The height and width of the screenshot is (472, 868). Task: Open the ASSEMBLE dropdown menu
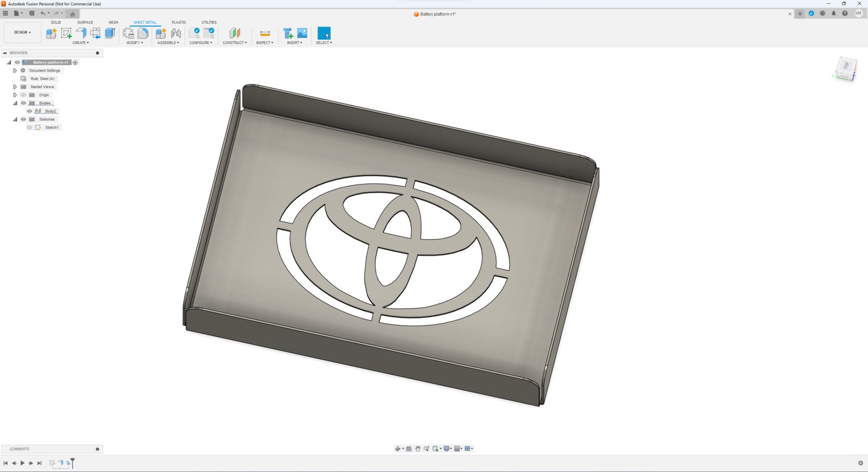pos(168,43)
